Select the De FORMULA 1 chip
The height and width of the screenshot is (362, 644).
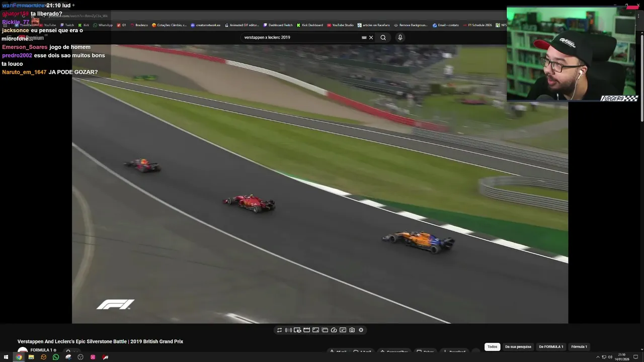pos(551,347)
